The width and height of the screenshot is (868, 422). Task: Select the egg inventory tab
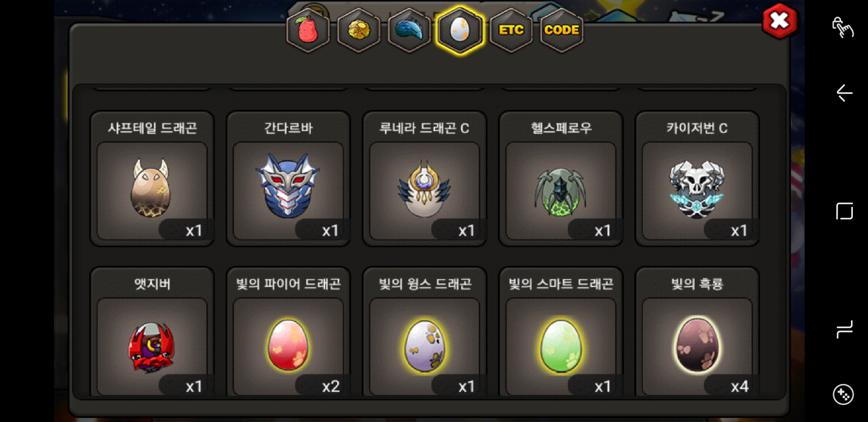coord(460,30)
